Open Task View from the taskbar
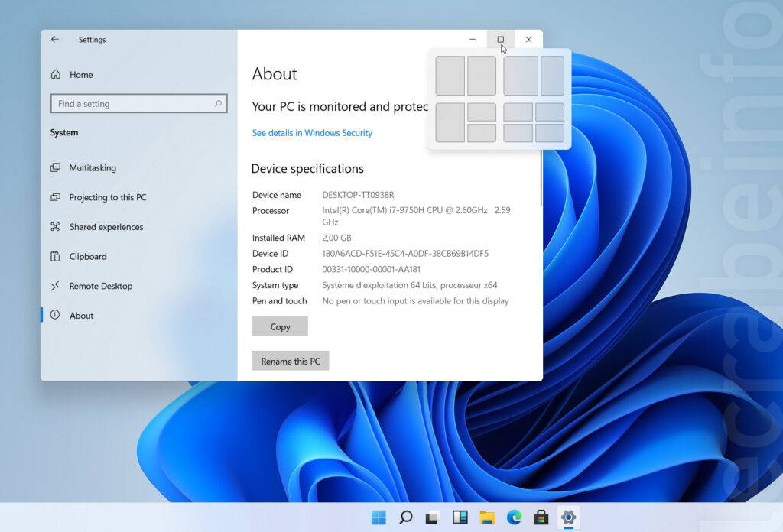The height and width of the screenshot is (532, 783). [432, 517]
